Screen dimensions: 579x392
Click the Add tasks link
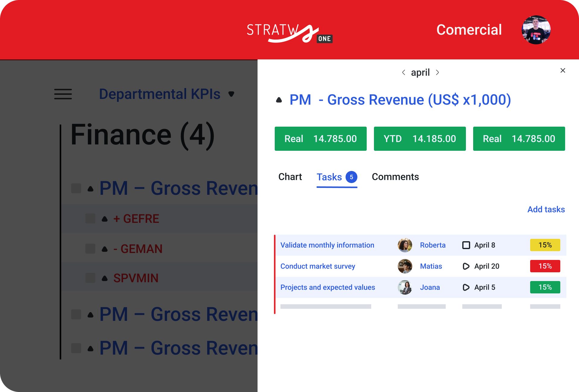pos(546,209)
